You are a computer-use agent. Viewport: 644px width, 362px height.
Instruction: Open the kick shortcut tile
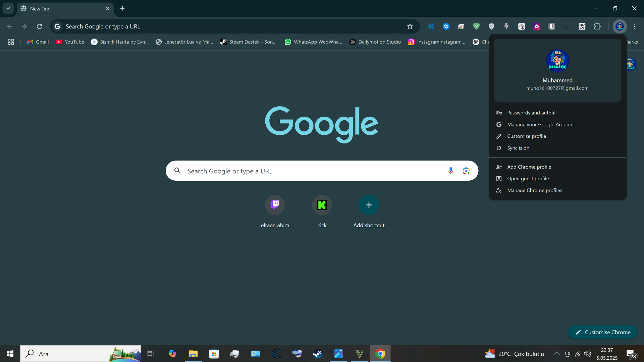point(322,205)
